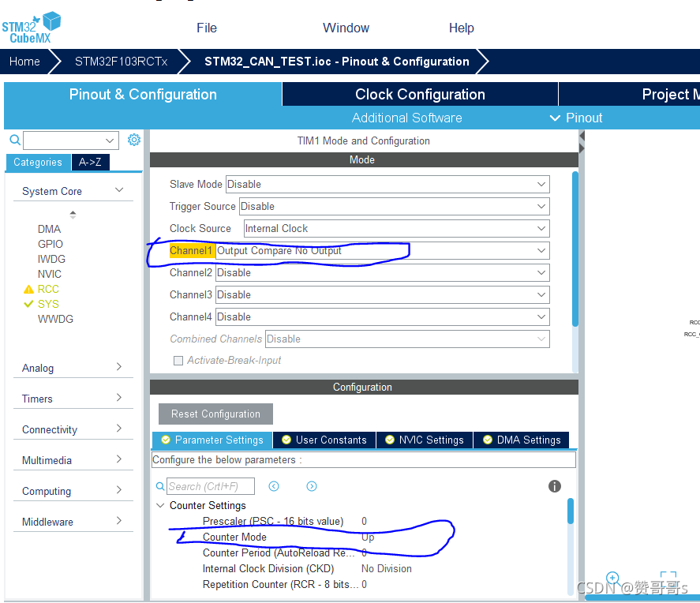Open the Window menu
Image resolution: width=700 pixels, height=603 pixels.
[346, 28]
